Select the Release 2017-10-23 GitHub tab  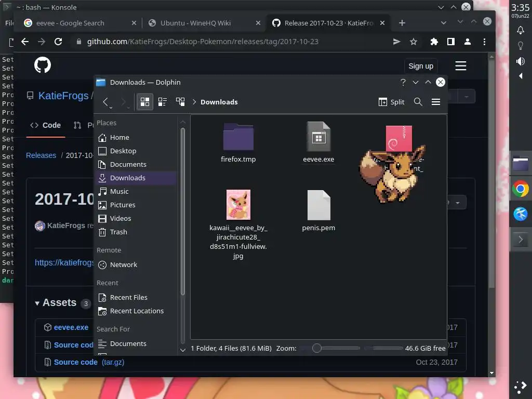pos(328,23)
